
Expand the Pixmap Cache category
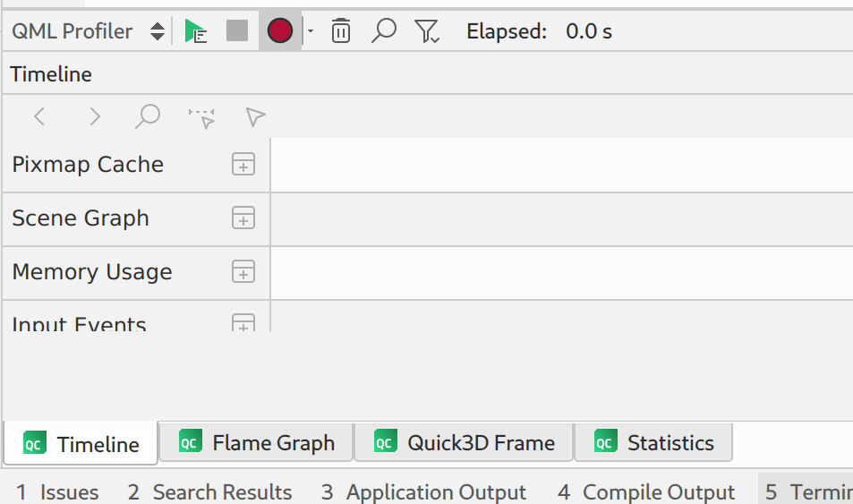[x=243, y=165]
